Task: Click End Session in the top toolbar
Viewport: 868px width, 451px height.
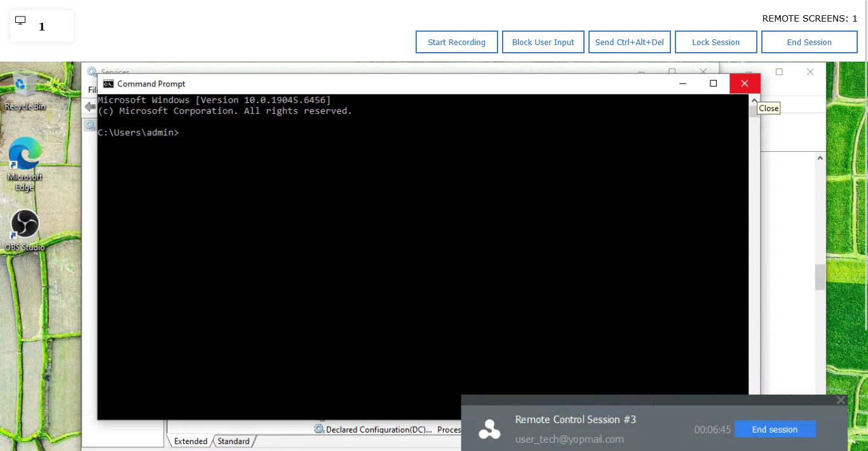Action: [x=810, y=42]
